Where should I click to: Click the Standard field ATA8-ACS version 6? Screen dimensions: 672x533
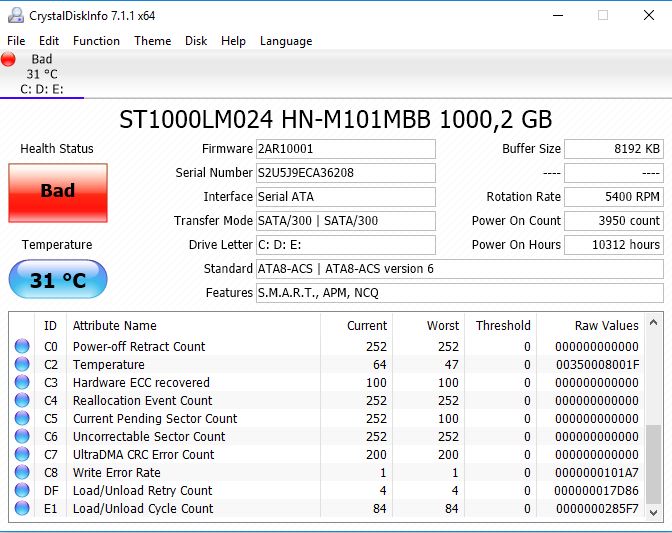[x=460, y=269]
